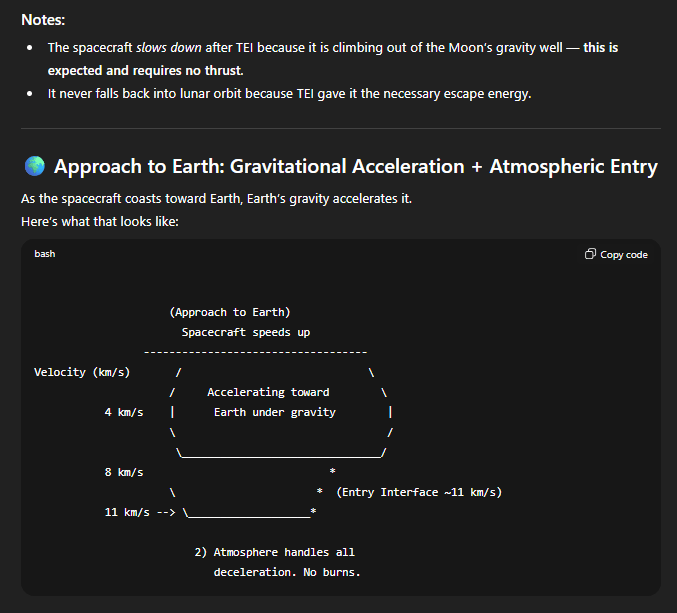Click the italic "slows down" text

click(156, 48)
